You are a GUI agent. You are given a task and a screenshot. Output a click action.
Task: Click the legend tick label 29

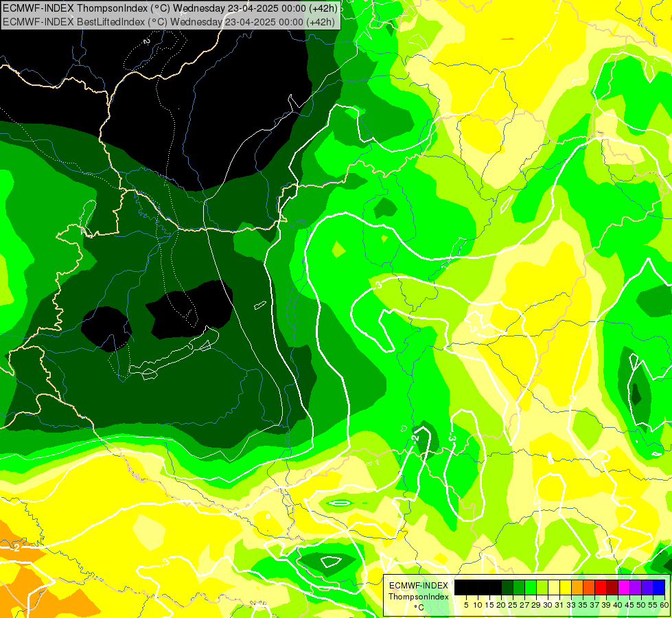pos(536,605)
